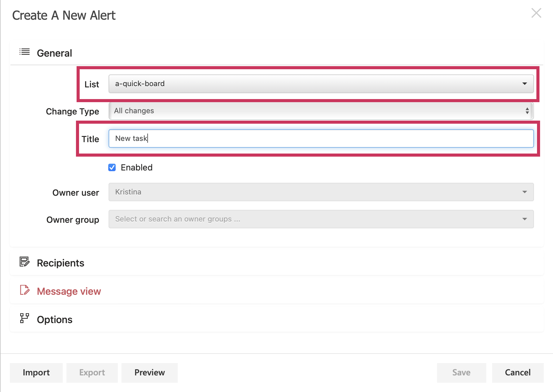
Task: Expand the Options section
Action: click(54, 319)
